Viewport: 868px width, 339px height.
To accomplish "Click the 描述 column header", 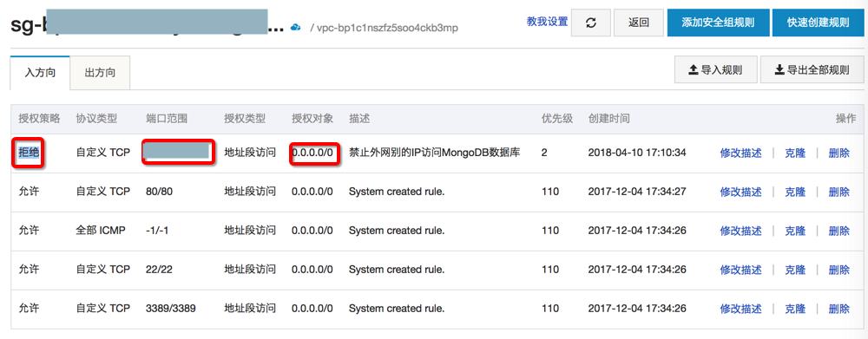I will [359, 118].
